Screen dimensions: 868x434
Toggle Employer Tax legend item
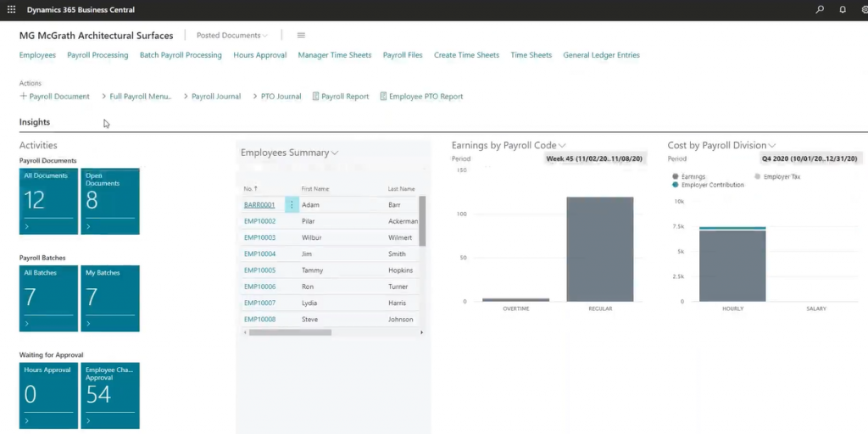(x=777, y=176)
